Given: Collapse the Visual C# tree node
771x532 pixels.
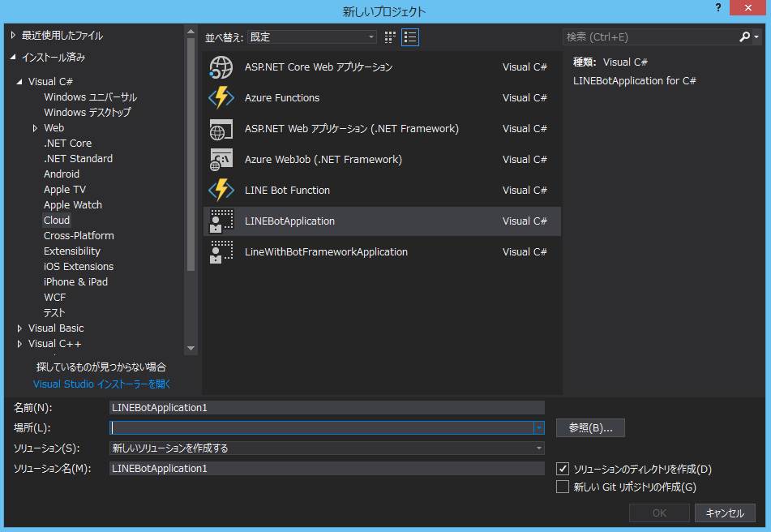Looking at the screenshot, I should 19,82.
